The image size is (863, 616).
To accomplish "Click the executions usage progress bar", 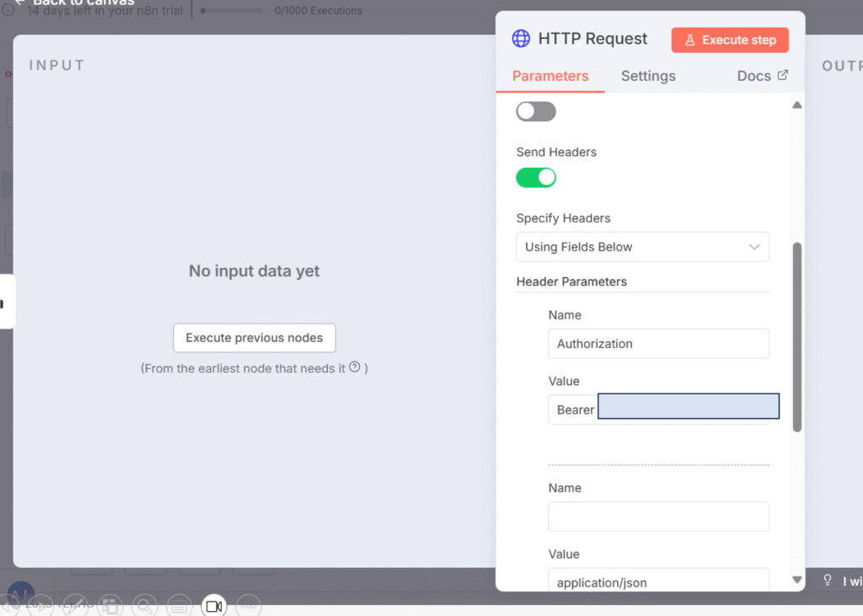I will (231, 11).
